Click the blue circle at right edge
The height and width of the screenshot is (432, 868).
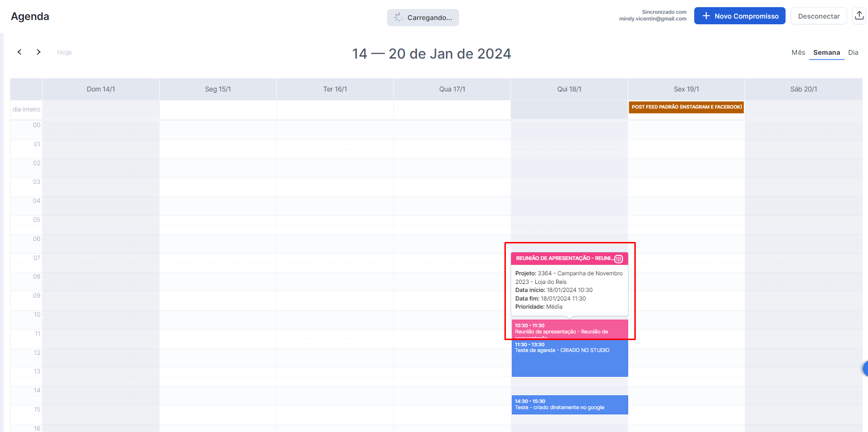(866, 369)
